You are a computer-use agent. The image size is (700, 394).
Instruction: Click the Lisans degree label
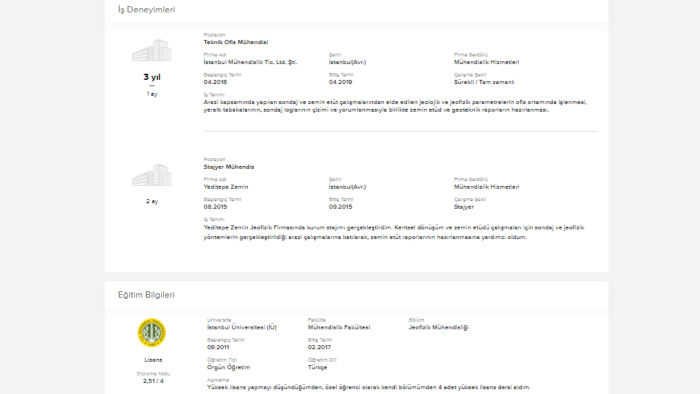[x=153, y=360]
